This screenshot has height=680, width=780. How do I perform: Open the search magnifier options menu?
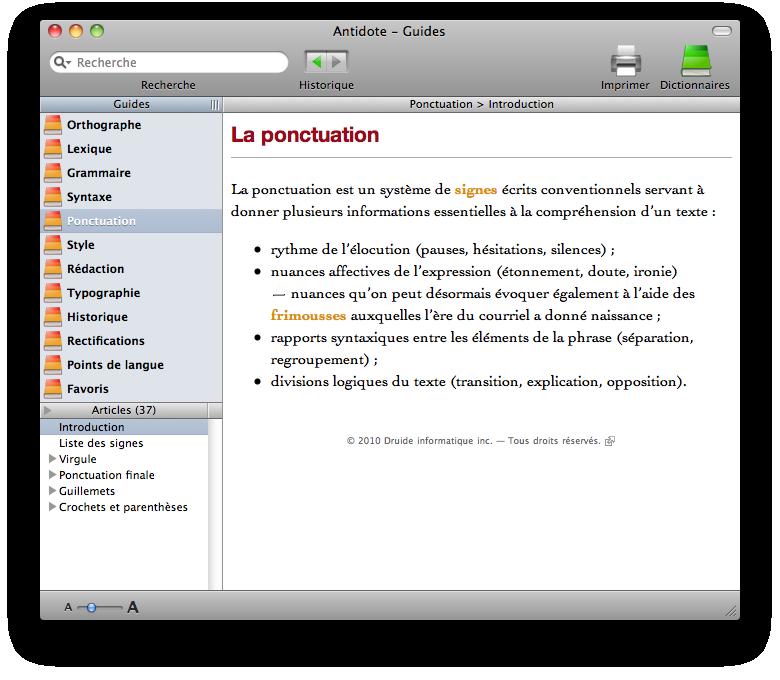(62, 62)
